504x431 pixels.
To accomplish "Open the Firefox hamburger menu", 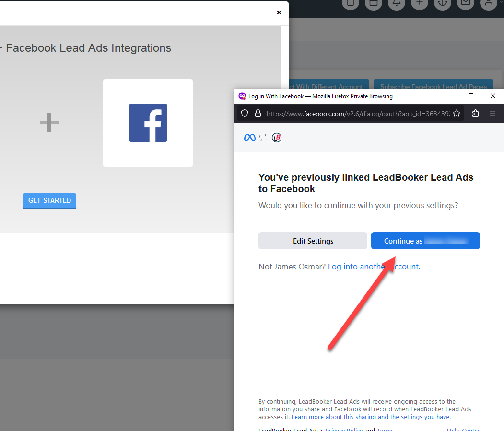I will coord(492,114).
